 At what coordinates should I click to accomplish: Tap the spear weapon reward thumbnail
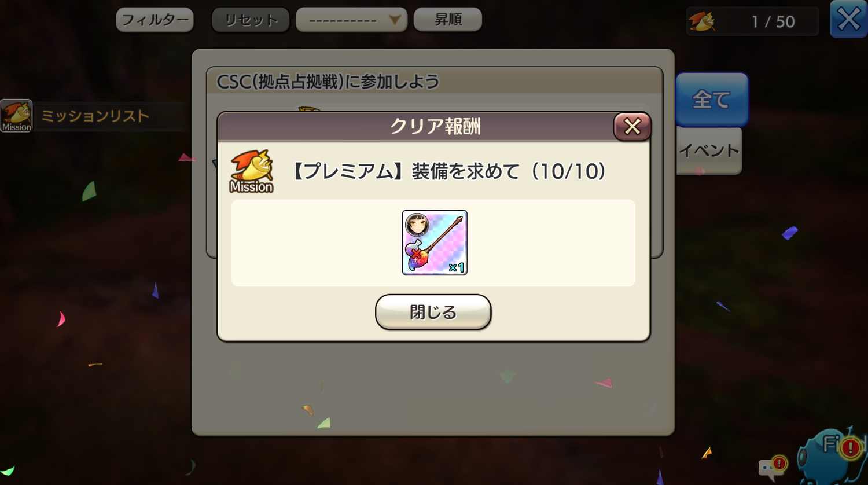coord(435,242)
